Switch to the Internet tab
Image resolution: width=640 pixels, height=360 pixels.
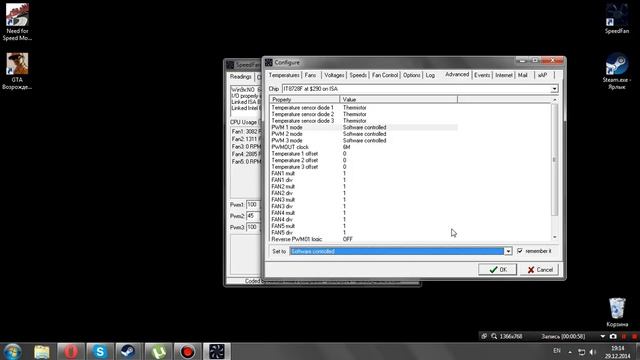pyautogui.click(x=504, y=75)
